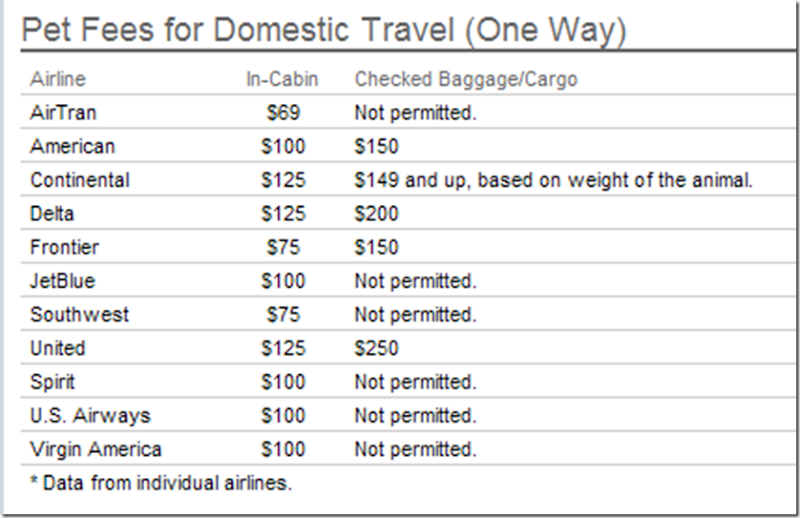Select Frontier in the Airline column
800x518 pixels.
64,248
